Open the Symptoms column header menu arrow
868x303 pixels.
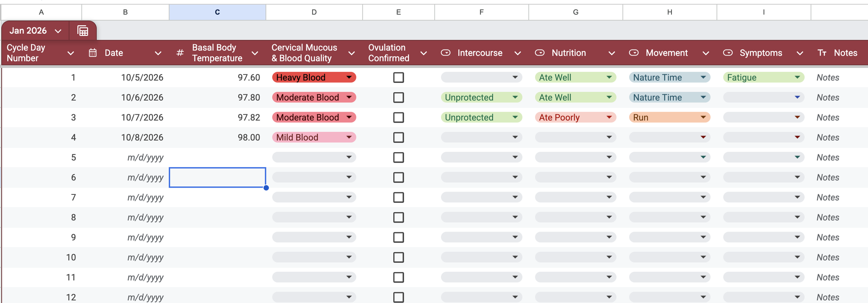click(x=800, y=53)
